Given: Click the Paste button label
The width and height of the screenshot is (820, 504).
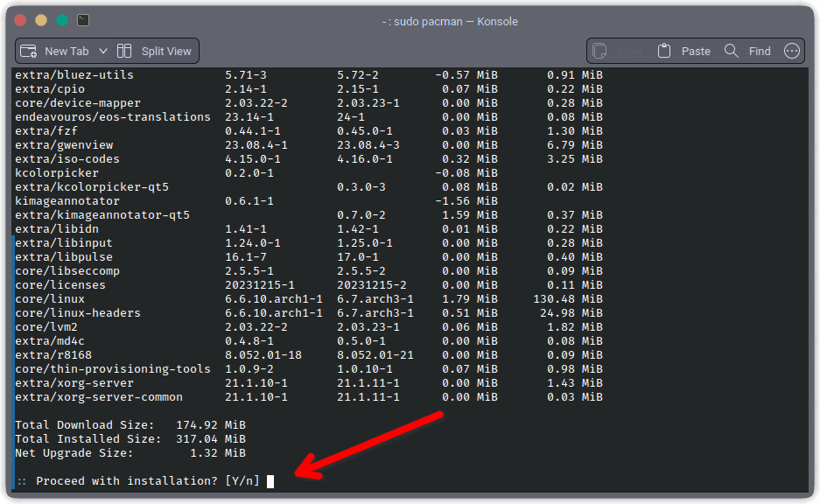Looking at the screenshot, I should click(x=696, y=52).
